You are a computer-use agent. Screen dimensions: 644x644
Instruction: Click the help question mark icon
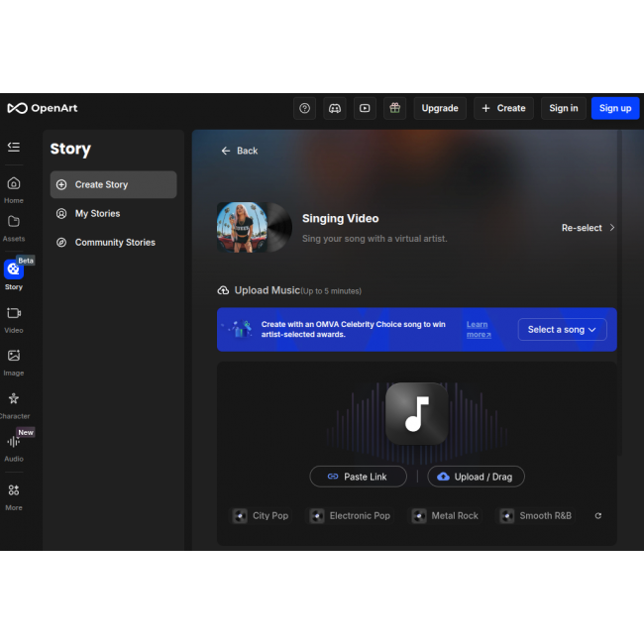(304, 108)
